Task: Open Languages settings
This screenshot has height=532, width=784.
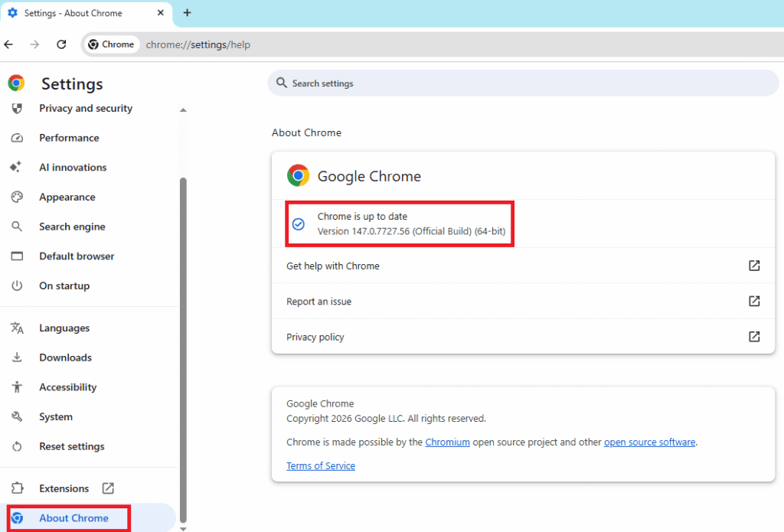Action: pos(64,328)
